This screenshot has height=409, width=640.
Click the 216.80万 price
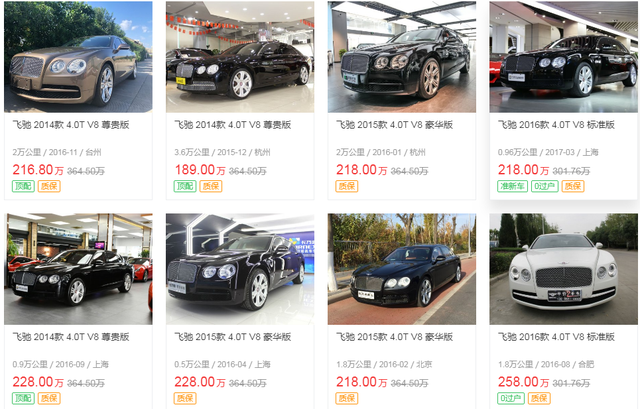[38, 169]
